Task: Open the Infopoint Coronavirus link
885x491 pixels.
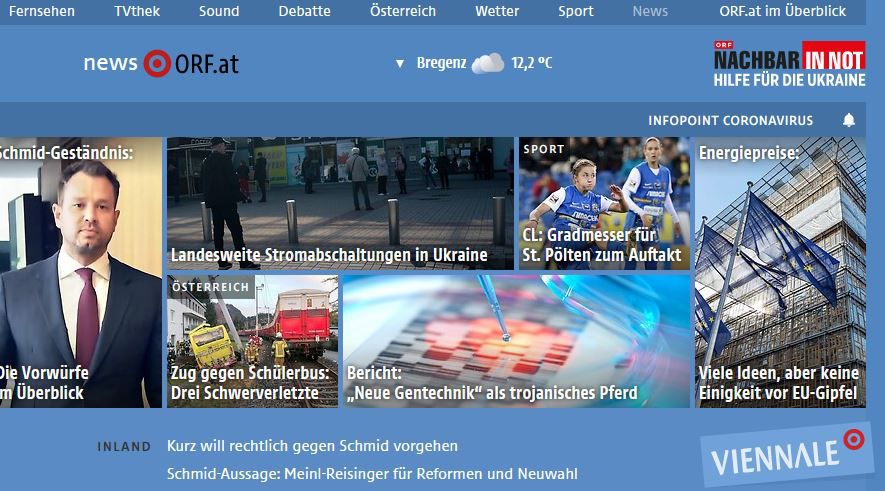Action: (730, 120)
